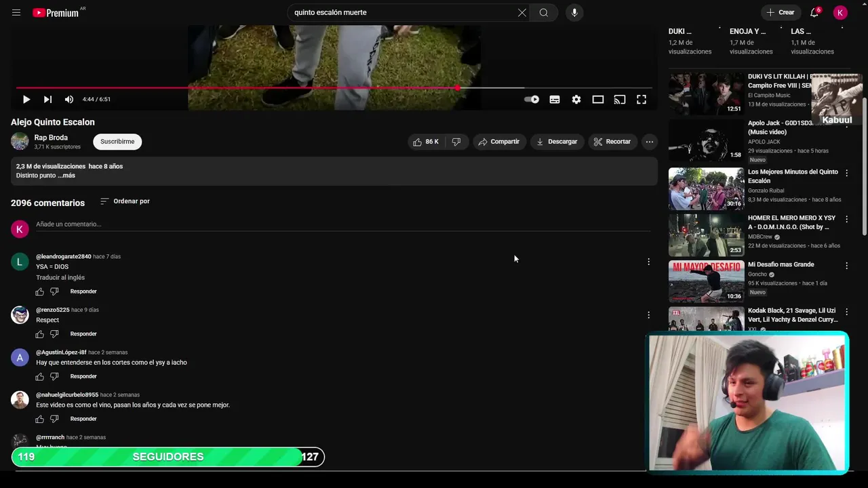Image resolution: width=868 pixels, height=488 pixels.
Task: Open Mi Desafío mas Grande thumbnail
Action: [x=706, y=281]
